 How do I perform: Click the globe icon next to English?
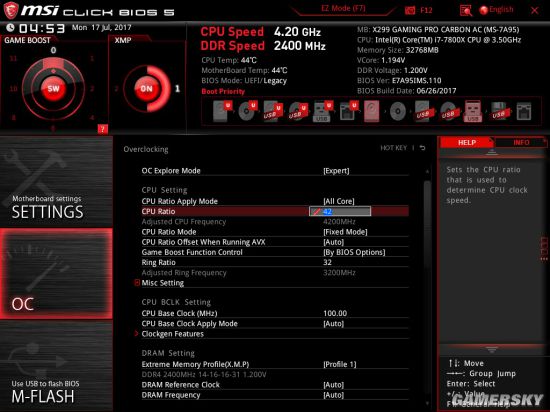pos(483,10)
